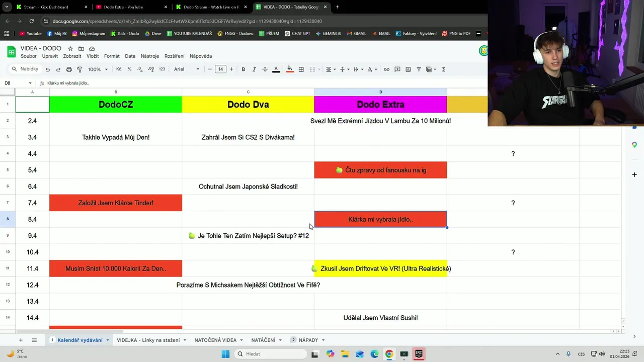This screenshot has height=362, width=644.
Task: Open the functions sigma icon
Action: [x=443, y=69]
